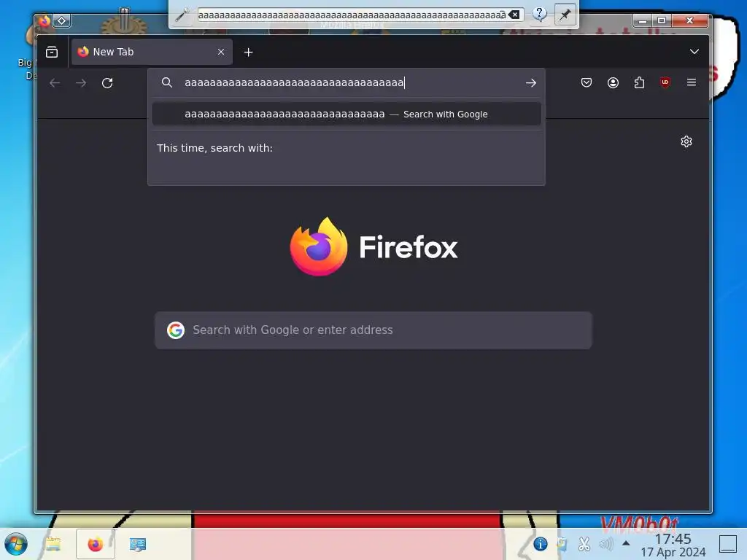
Task: Select the New Tab tab
Action: tap(152, 52)
